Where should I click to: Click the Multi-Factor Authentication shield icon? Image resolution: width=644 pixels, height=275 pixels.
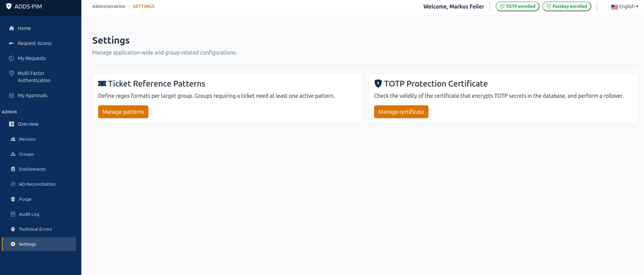pos(12,73)
